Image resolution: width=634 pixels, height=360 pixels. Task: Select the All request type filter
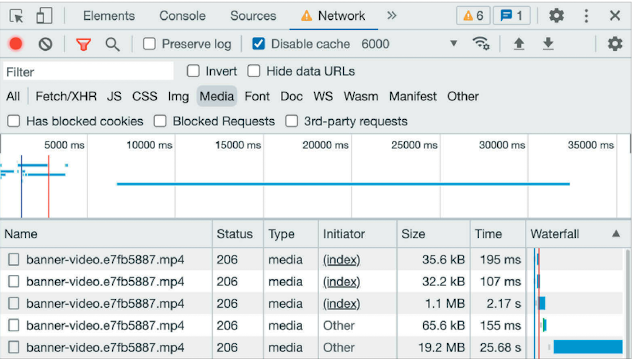(x=13, y=96)
